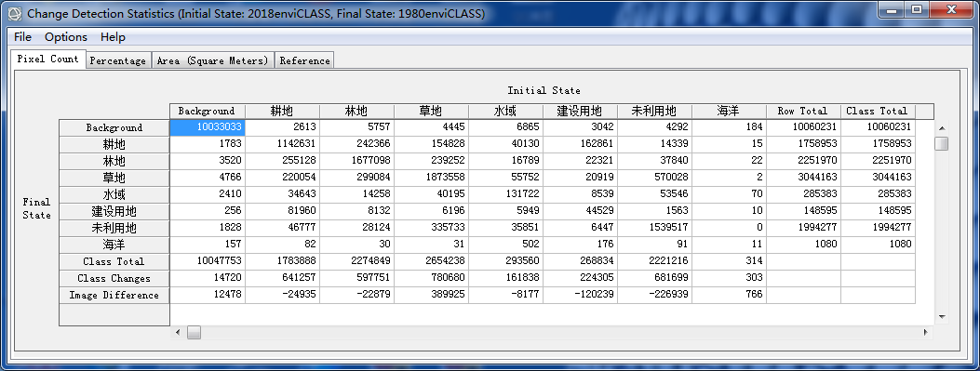The image size is (980, 371).
Task: Click cell value 1677098
Action: point(356,161)
